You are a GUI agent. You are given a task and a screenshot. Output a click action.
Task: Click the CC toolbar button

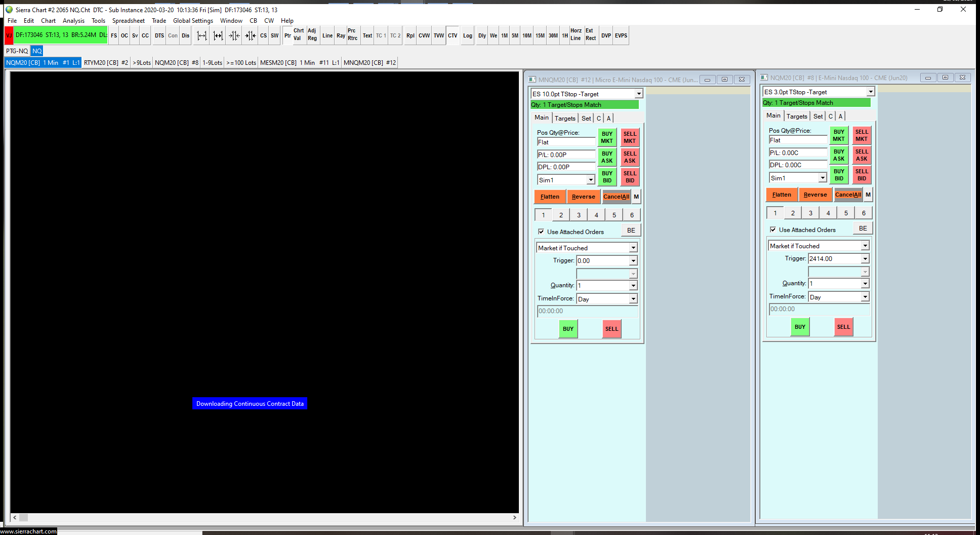(x=145, y=35)
